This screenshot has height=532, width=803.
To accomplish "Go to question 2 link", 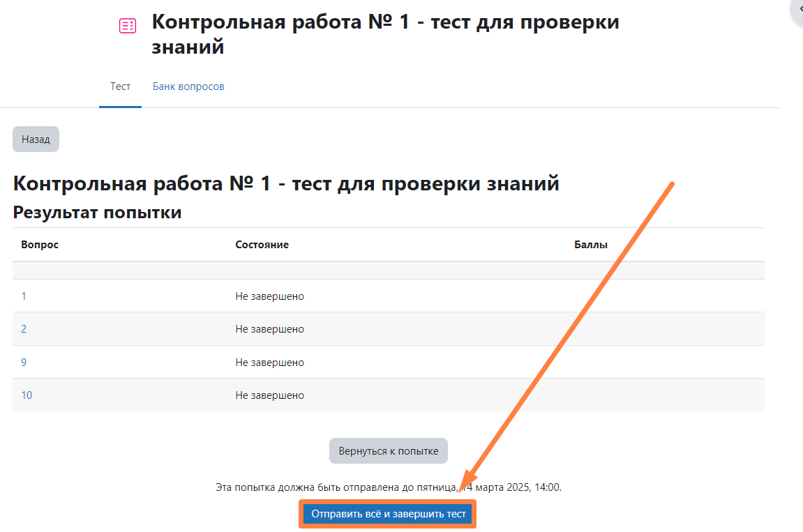I will pos(24,329).
